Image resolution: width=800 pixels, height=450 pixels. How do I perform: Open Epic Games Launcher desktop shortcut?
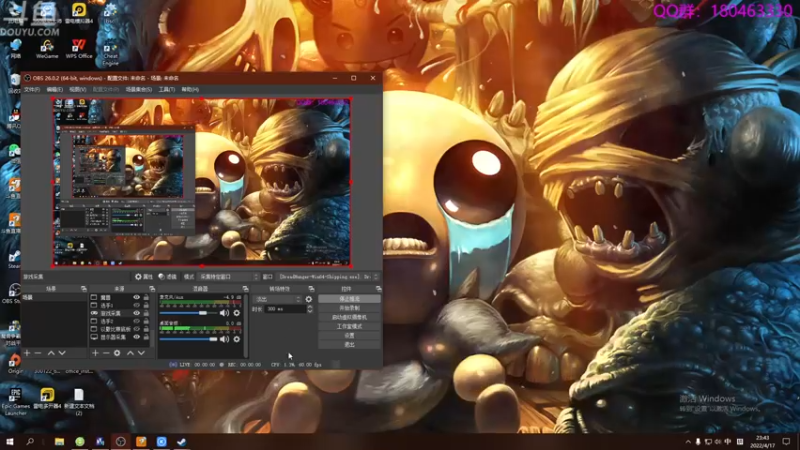tap(15, 402)
